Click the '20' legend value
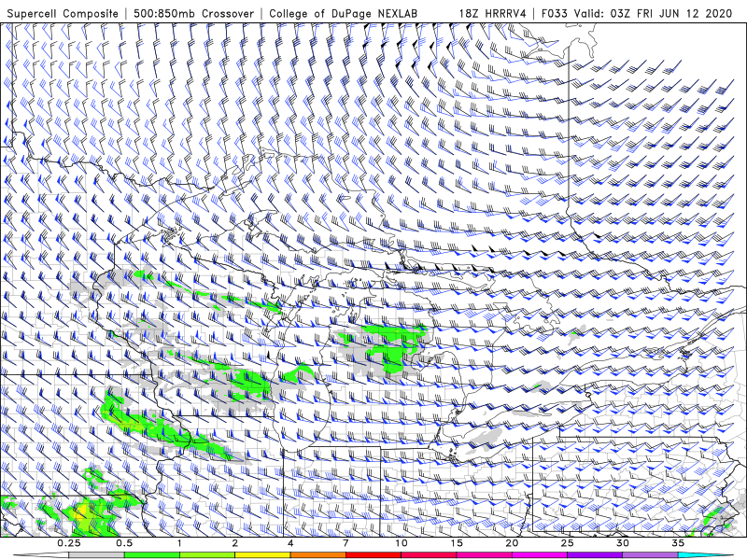The width and height of the screenshot is (747, 560). coord(512,543)
